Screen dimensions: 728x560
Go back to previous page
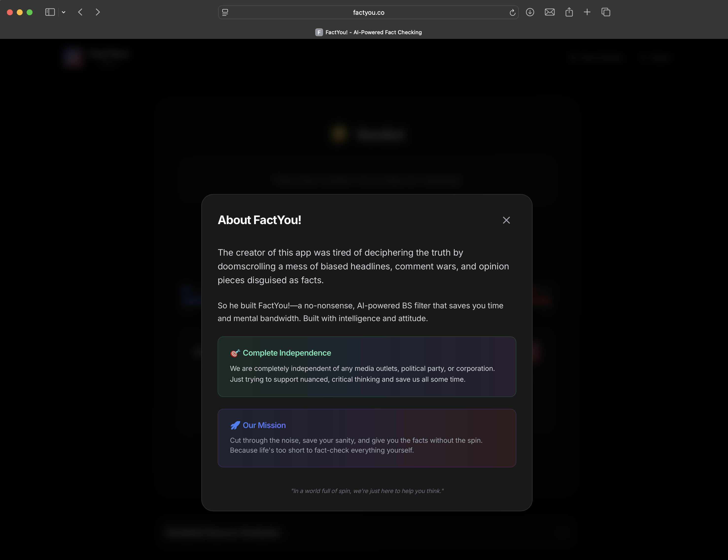coord(80,12)
